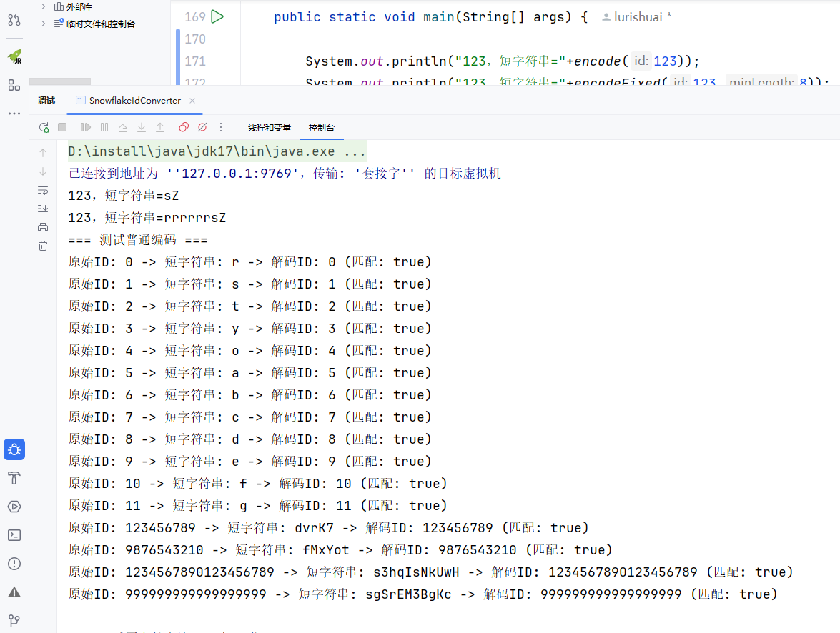840x633 pixels.
Task: Switch to the 线程和变量 tab
Action: (x=270, y=128)
